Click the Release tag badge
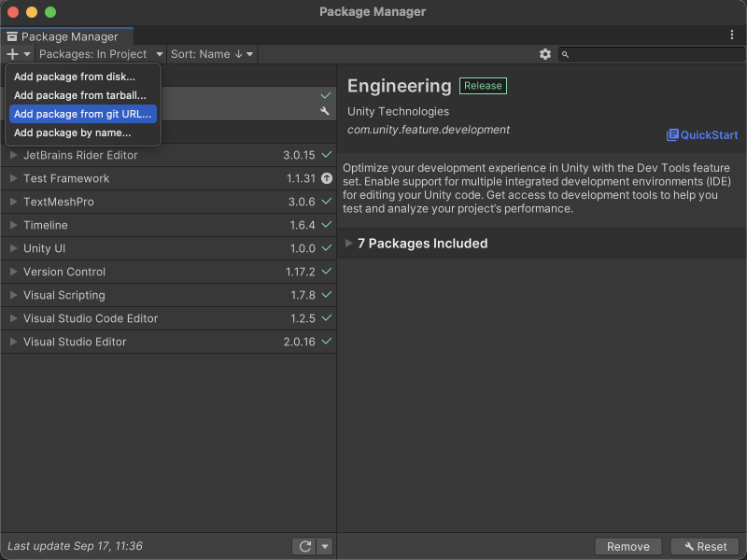 [483, 86]
